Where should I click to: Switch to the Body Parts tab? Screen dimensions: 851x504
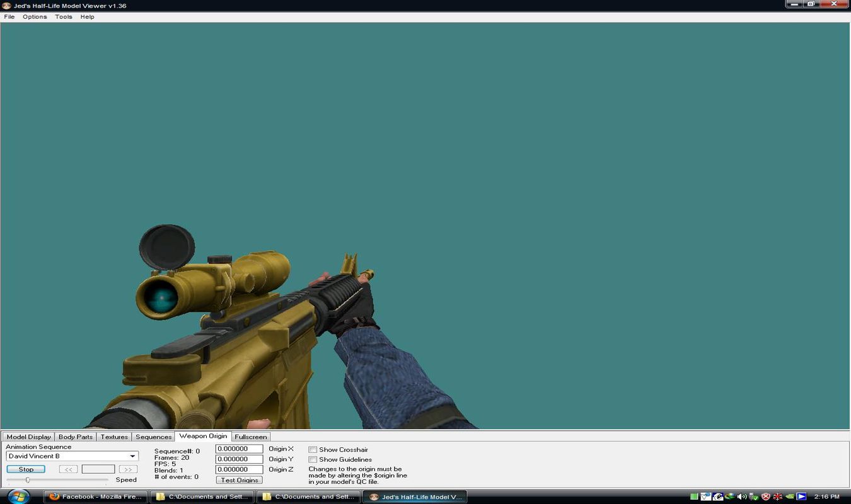(76, 437)
